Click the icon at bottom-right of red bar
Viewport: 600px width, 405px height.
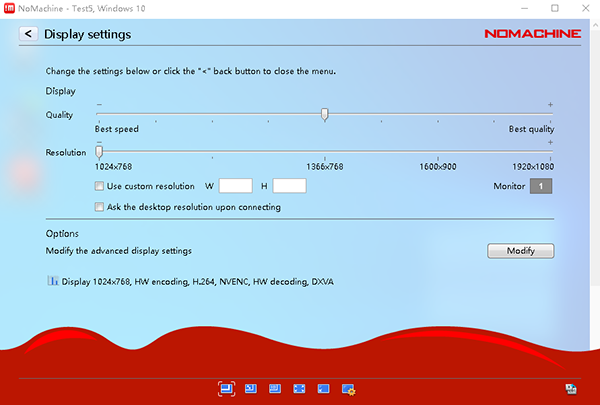tap(570, 388)
